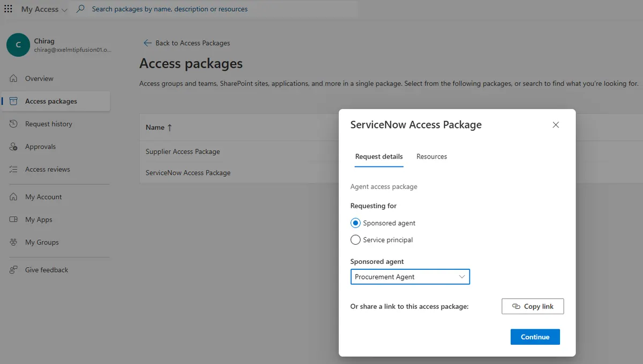Click the Access packages sidebar icon

click(x=14, y=101)
